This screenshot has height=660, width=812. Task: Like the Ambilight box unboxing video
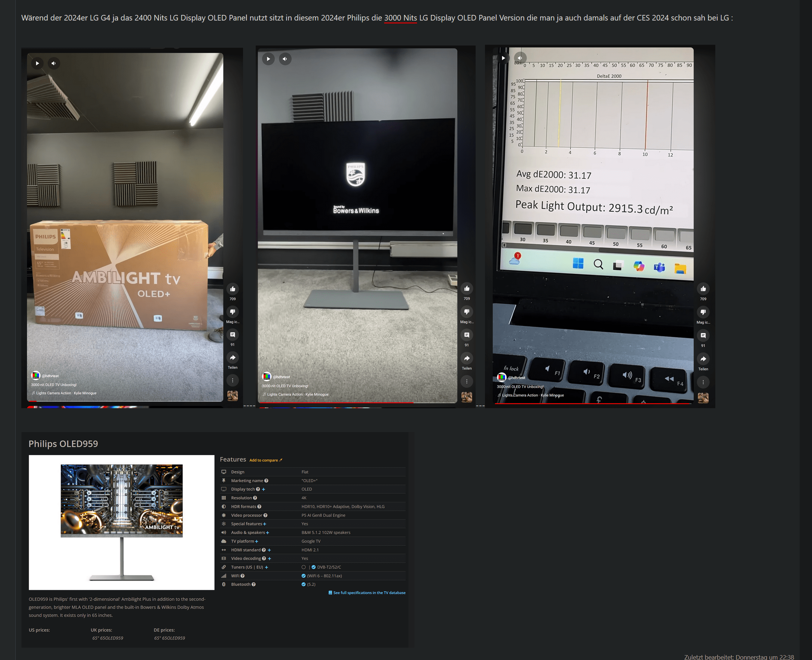[x=233, y=289]
